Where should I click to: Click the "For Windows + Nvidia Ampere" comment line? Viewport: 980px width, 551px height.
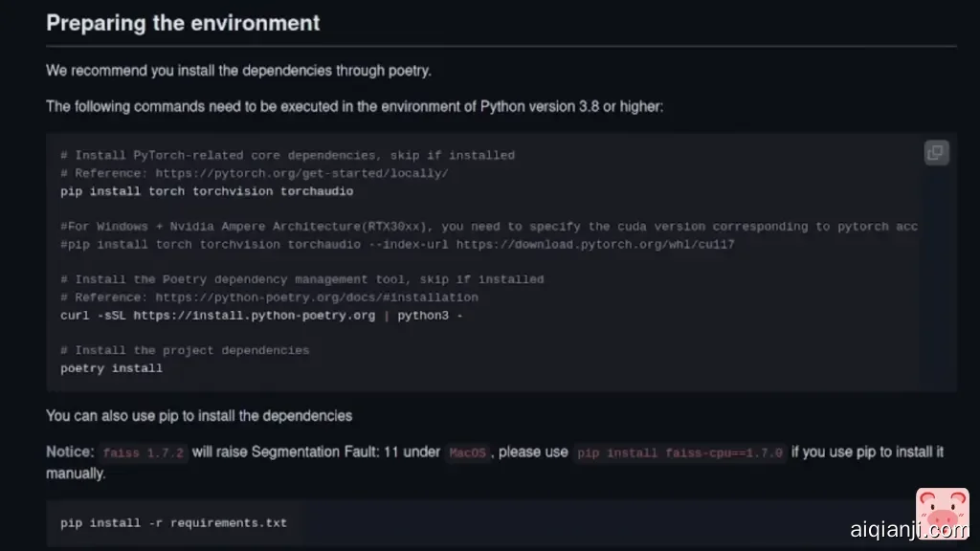click(488, 227)
